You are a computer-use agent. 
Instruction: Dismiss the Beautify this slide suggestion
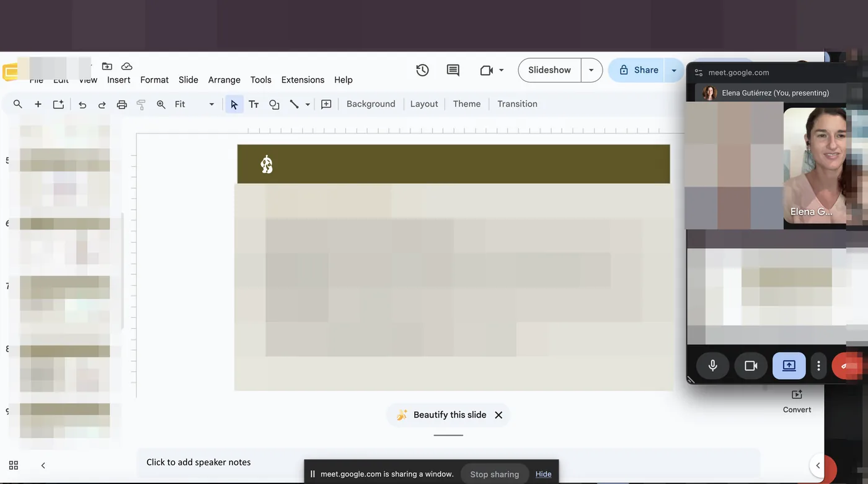(498, 415)
